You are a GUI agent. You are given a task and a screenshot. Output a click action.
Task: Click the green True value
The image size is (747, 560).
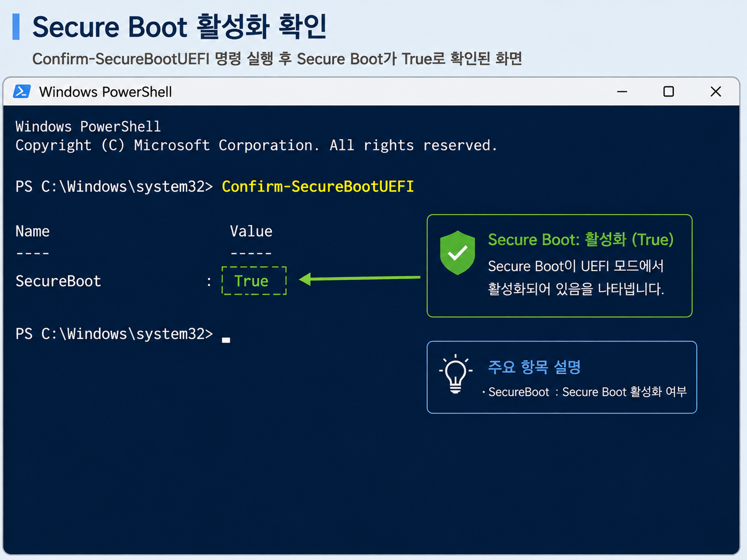251,281
